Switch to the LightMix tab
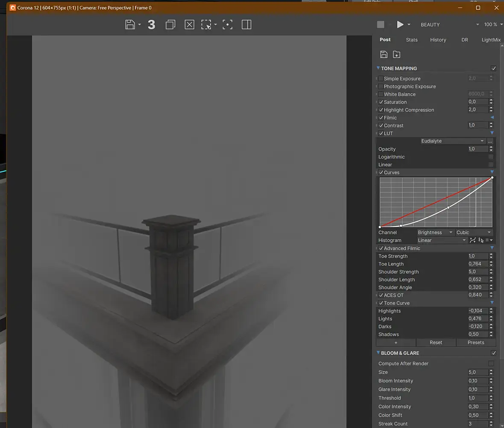Viewport: 504px width, 428px height. click(x=491, y=40)
